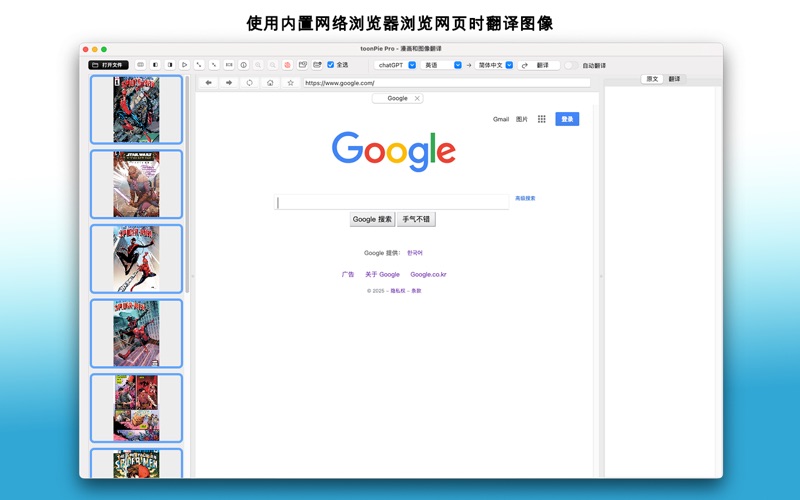Image resolution: width=800 pixels, height=500 pixels.
Task: Click the blue 登录 sign-in button
Action: (x=567, y=119)
